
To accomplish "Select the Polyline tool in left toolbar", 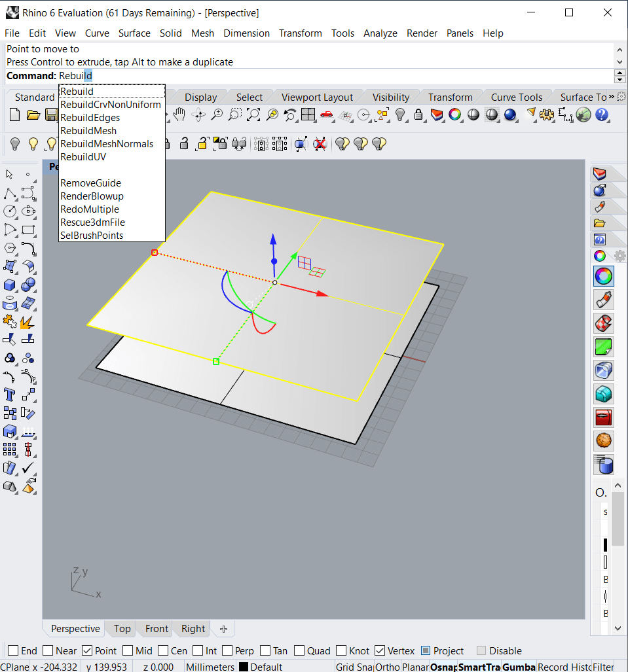I will click(10, 194).
